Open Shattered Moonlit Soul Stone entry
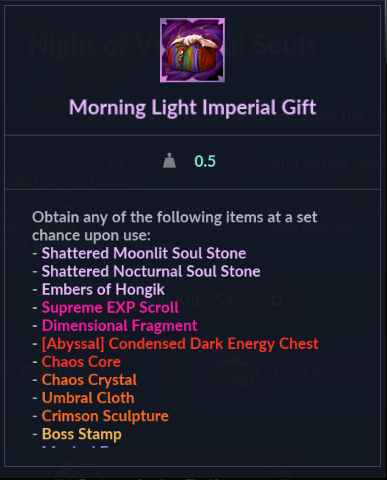 144,253
